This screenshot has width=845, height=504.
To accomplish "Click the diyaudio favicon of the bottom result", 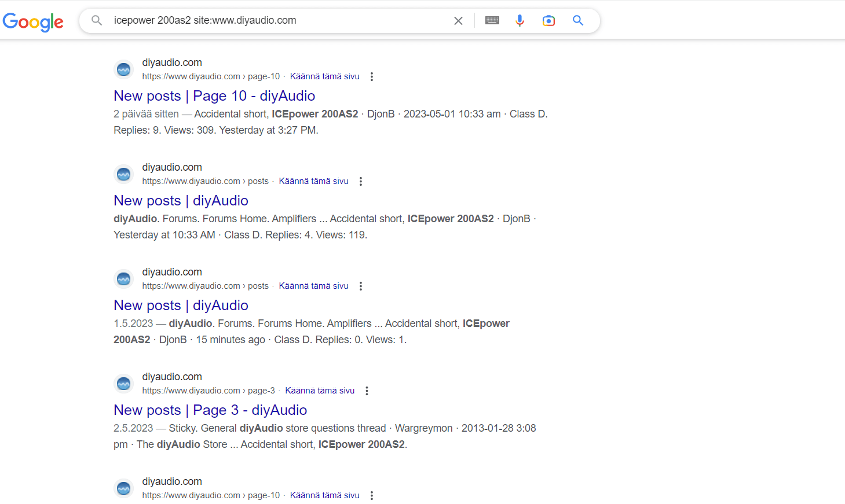I will [123, 488].
